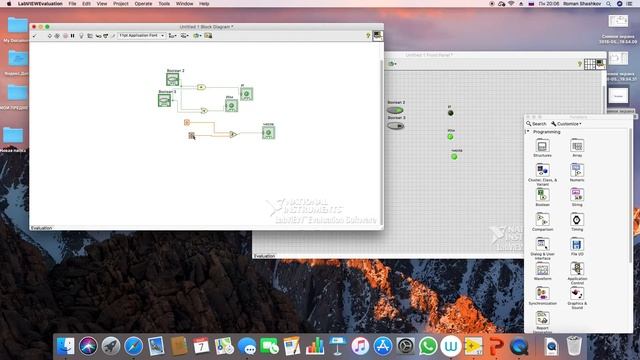
Task: Select the orange numeric constant in Block Diagram
Action: coord(187,122)
